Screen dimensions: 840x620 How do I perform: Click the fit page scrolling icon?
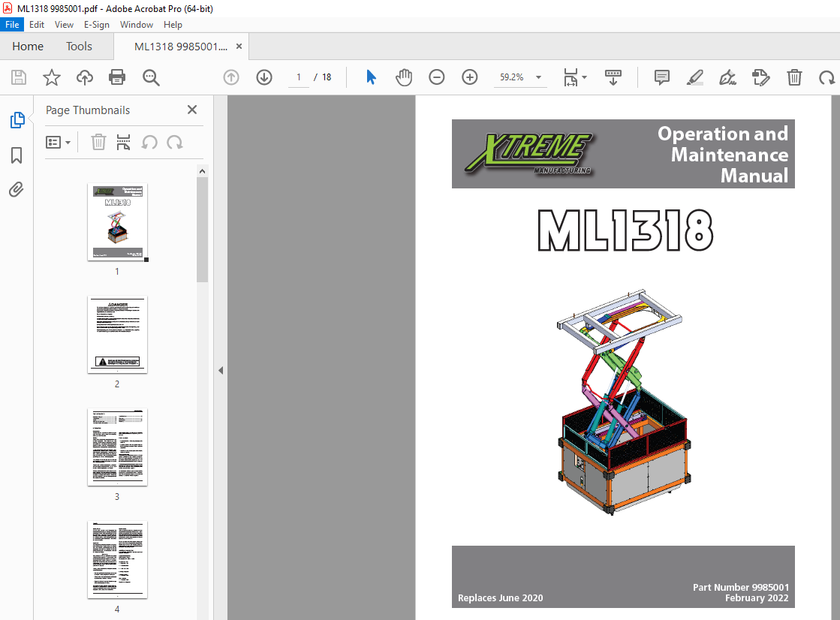pyautogui.click(x=571, y=78)
